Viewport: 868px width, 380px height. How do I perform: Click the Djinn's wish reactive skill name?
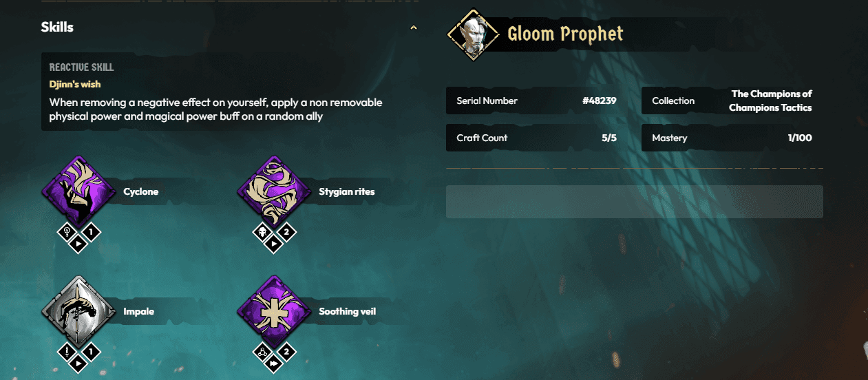click(x=75, y=84)
